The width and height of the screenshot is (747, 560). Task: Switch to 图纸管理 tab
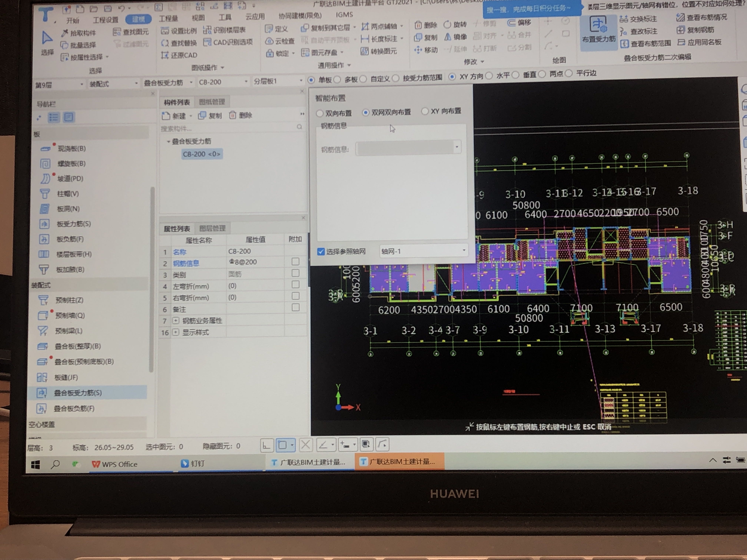point(212,102)
